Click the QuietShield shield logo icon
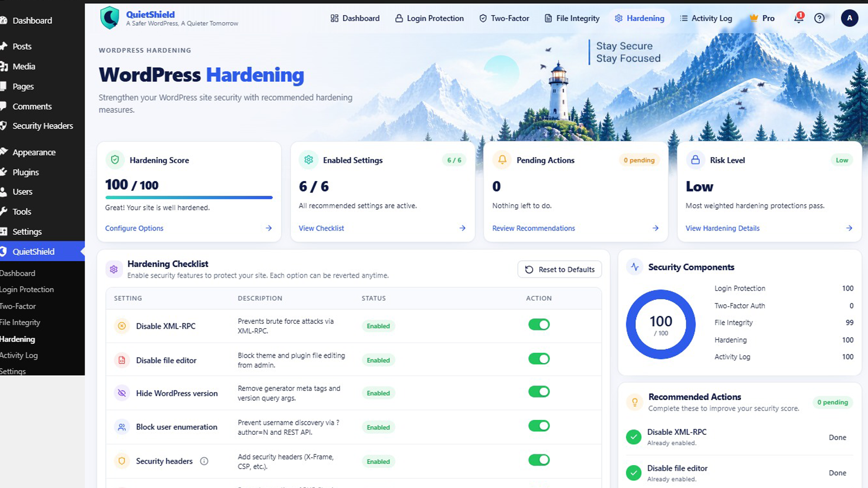 coord(110,17)
